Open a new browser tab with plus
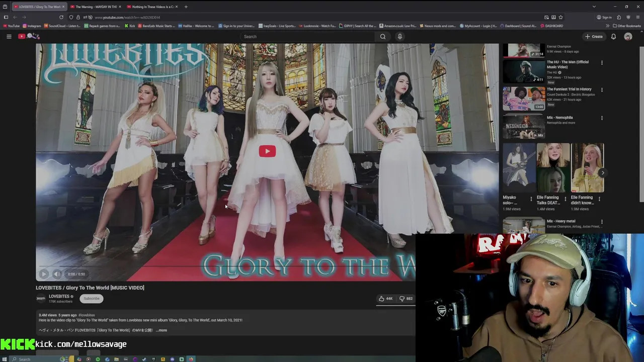This screenshot has height=362, width=644. [186, 7]
